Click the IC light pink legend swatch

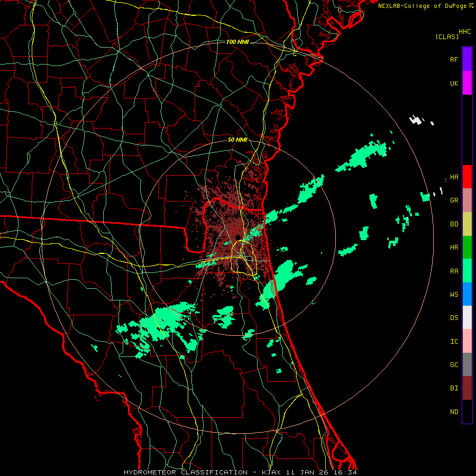(467, 341)
